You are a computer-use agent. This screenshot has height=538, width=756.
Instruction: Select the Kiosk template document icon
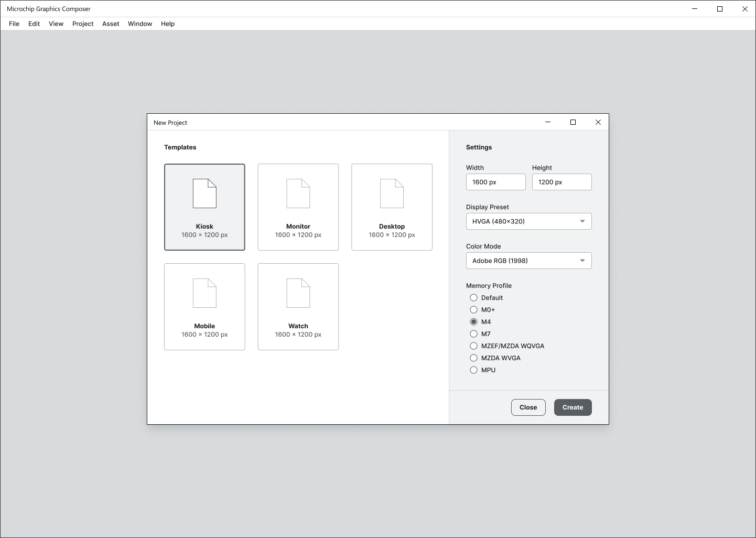204,193
